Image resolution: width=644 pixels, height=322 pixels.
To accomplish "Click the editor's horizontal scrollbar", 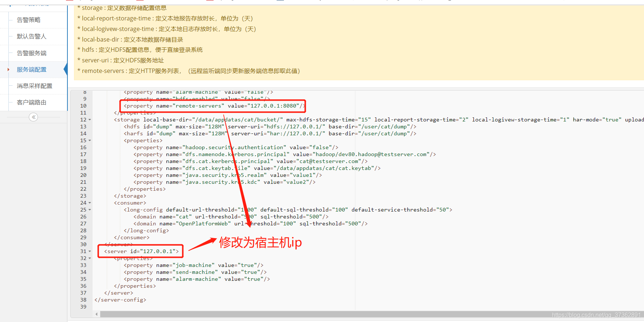I will 372,314.
